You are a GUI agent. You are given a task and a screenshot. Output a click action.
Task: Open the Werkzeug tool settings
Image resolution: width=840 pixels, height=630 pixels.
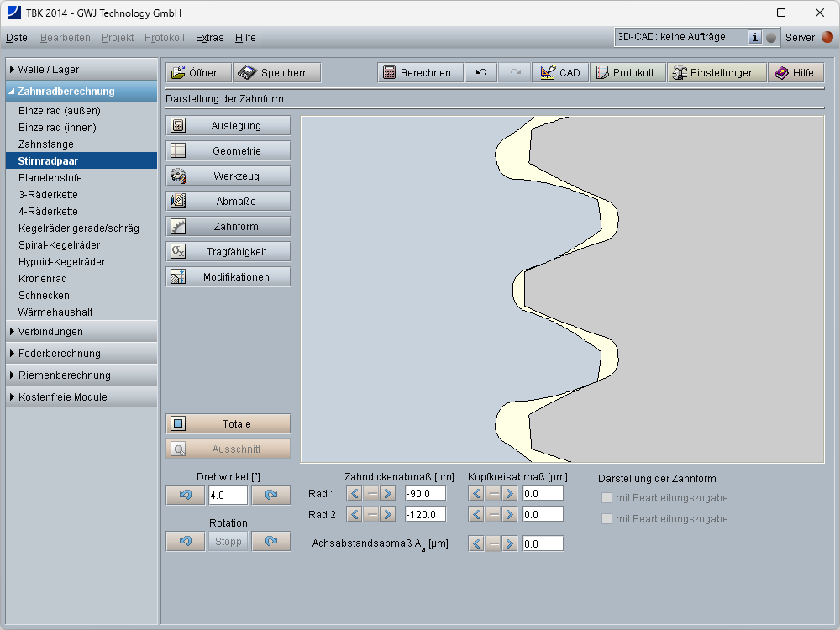pyautogui.click(x=228, y=176)
